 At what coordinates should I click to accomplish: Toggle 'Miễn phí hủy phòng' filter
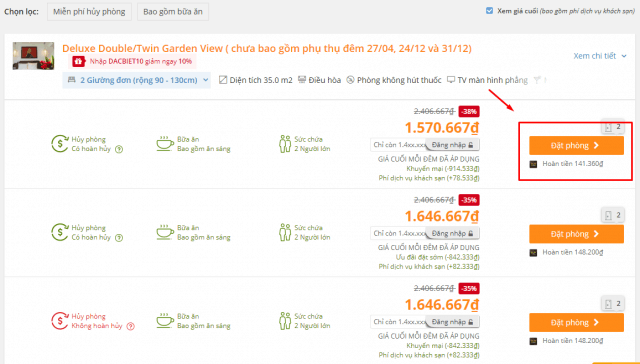pos(89,11)
